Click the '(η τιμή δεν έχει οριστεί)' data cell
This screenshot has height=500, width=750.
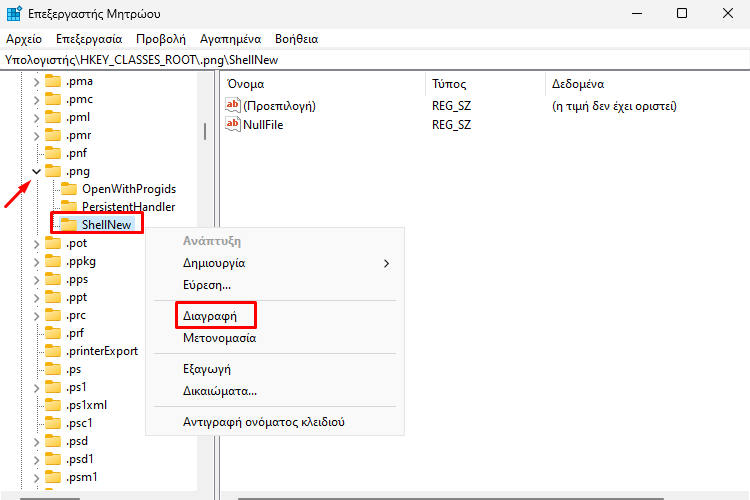pyautogui.click(x=614, y=106)
